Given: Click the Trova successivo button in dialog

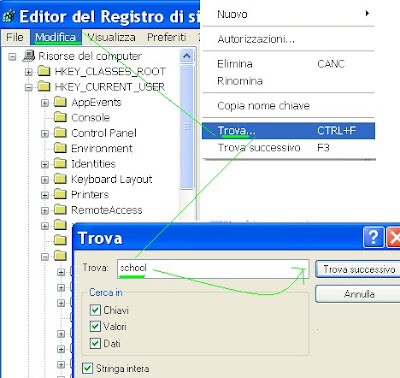Looking at the screenshot, I should click(358, 269).
